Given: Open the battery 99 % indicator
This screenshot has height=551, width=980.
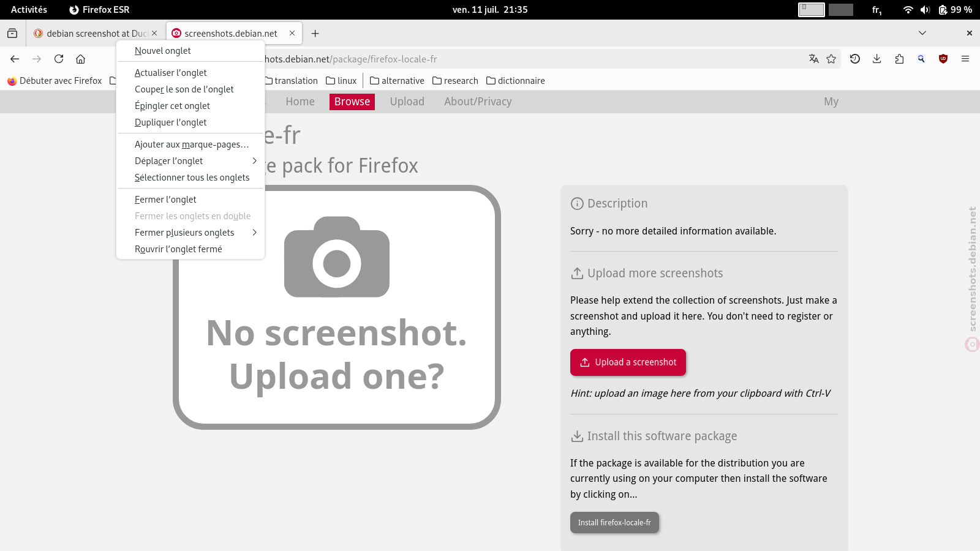Looking at the screenshot, I should coord(955,10).
